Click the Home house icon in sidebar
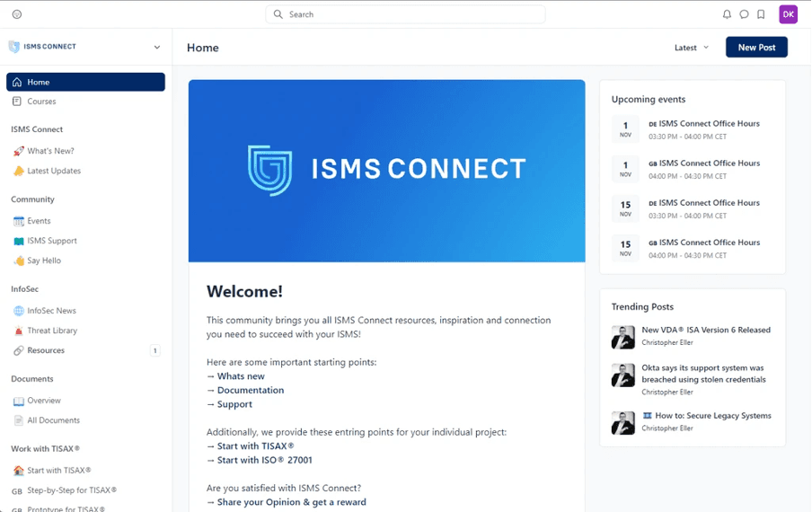Image resolution: width=812 pixels, height=512 pixels. pos(17,83)
